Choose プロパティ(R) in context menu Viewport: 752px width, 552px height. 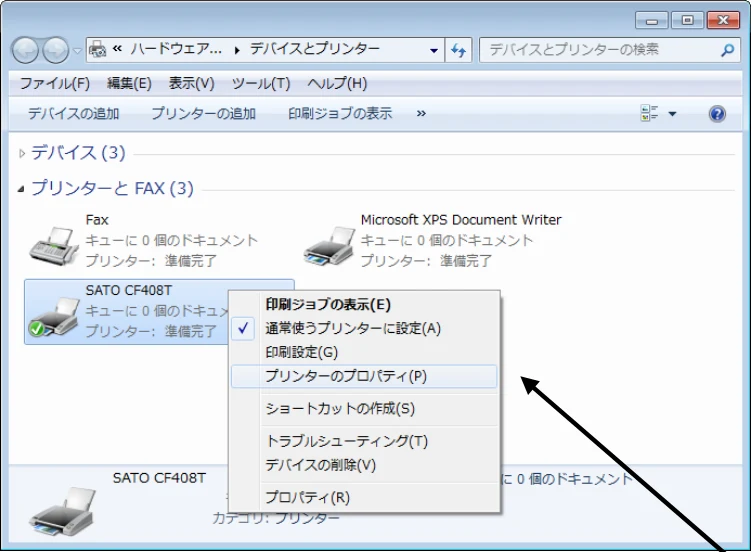[364, 497]
